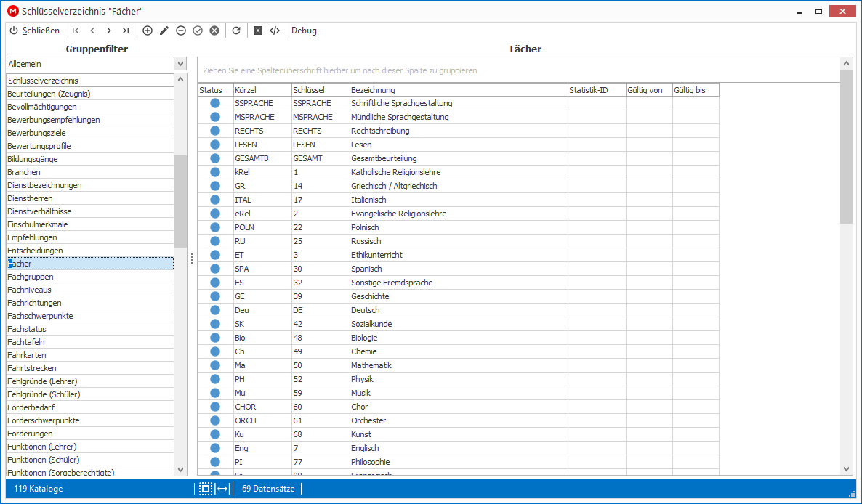The height and width of the screenshot is (504, 862).
Task: Click the catalog list vertical scrollbar thumb
Action: 180,201
